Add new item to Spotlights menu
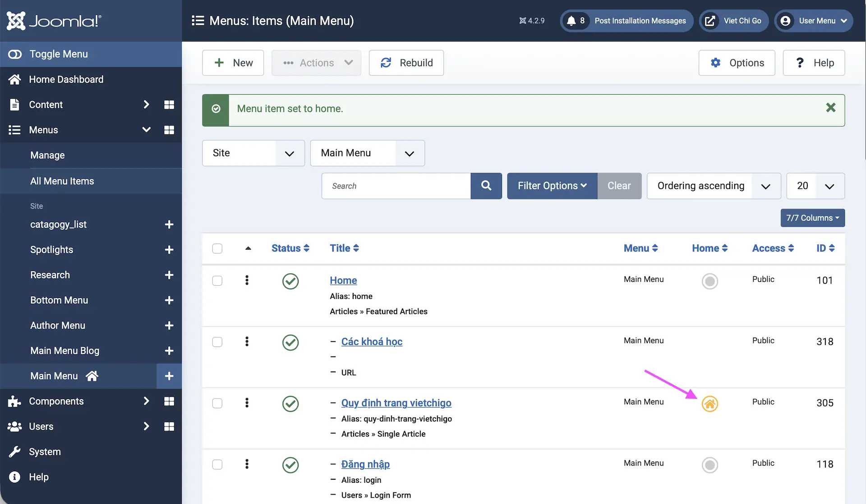 pyautogui.click(x=169, y=250)
